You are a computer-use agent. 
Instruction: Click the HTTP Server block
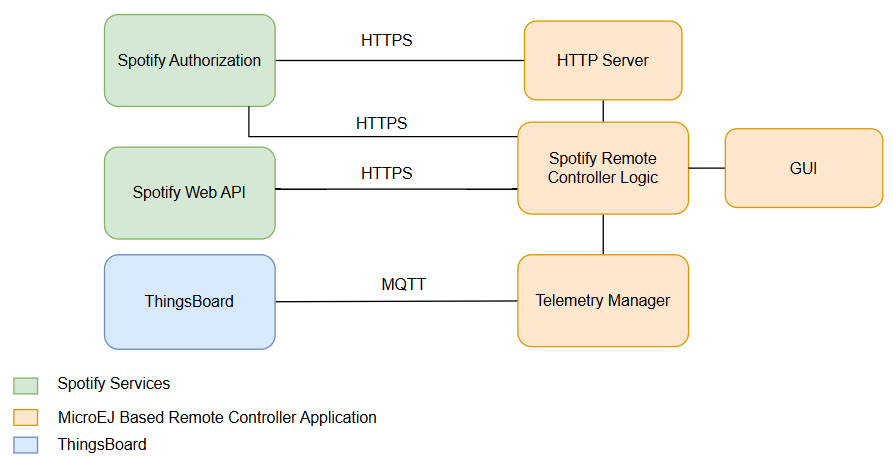click(603, 60)
